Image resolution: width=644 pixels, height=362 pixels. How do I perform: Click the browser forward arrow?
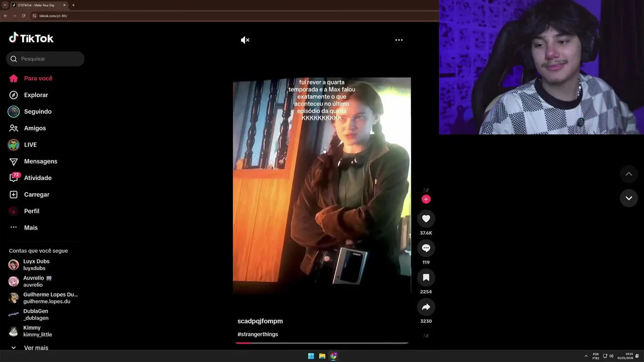[14, 16]
